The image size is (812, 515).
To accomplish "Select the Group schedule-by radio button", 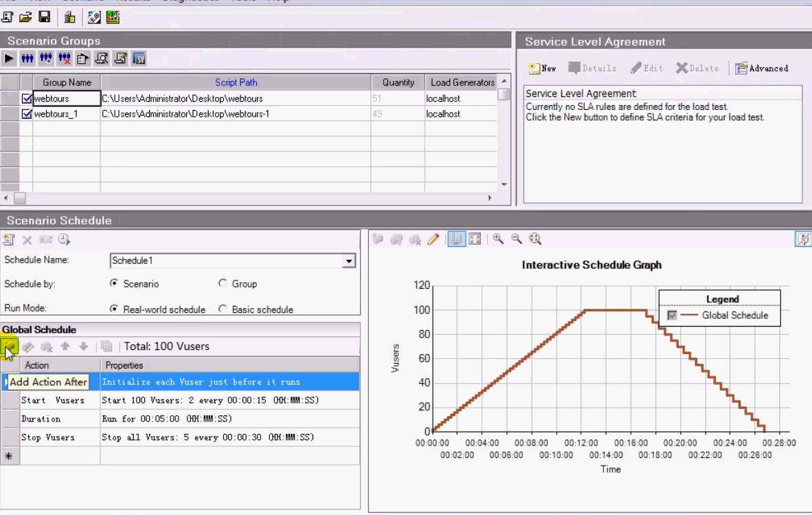I will coord(223,283).
